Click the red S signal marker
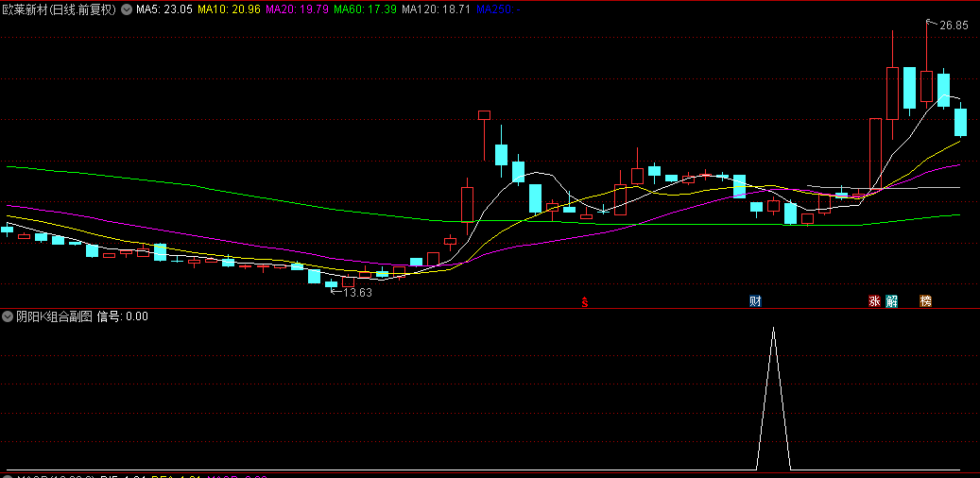The width and height of the screenshot is (980, 478). click(x=585, y=303)
